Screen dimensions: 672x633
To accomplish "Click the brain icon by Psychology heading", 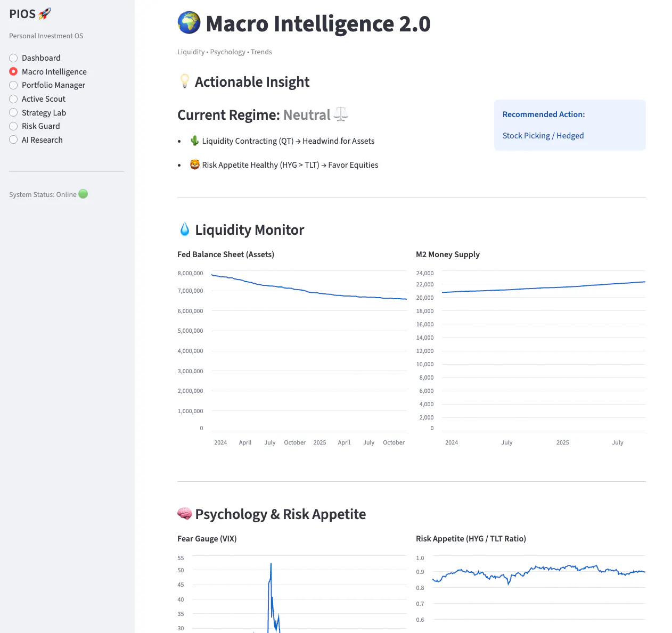I will pos(184,514).
